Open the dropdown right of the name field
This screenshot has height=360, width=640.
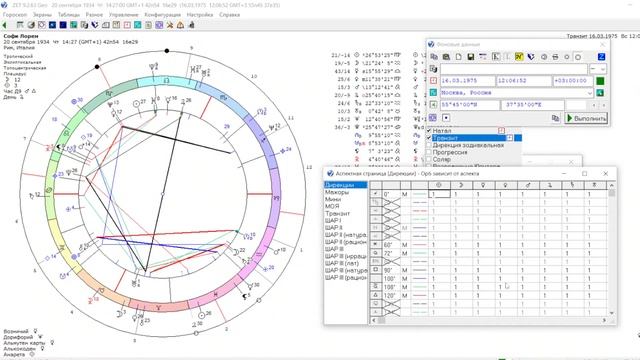point(598,69)
